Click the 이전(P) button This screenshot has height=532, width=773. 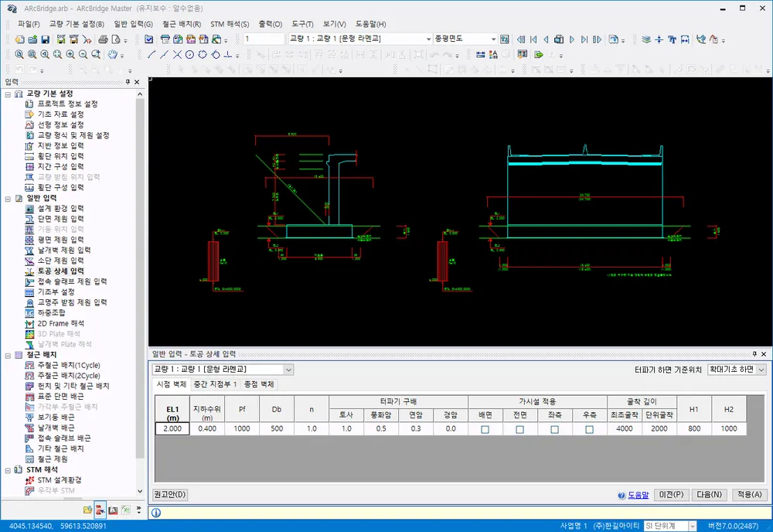click(671, 495)
